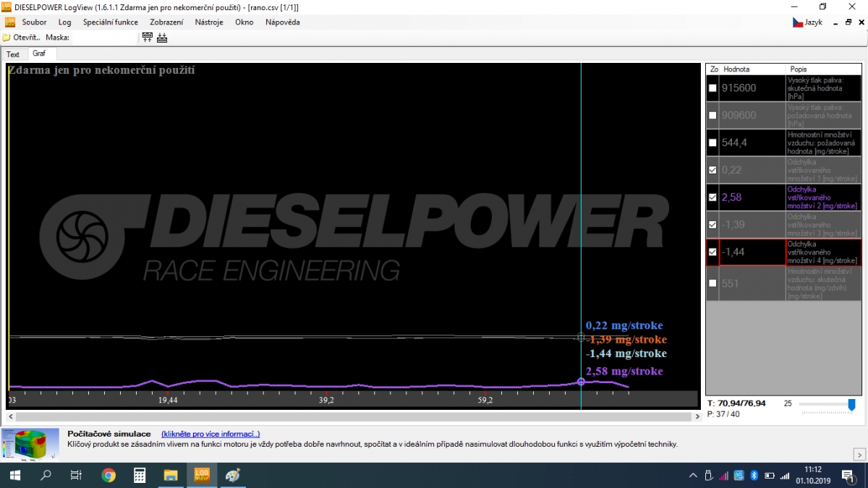Click the battery tray icon
The height and width of the screenshot is (488, 868).
pyautogui.click(x=768, y=475)
